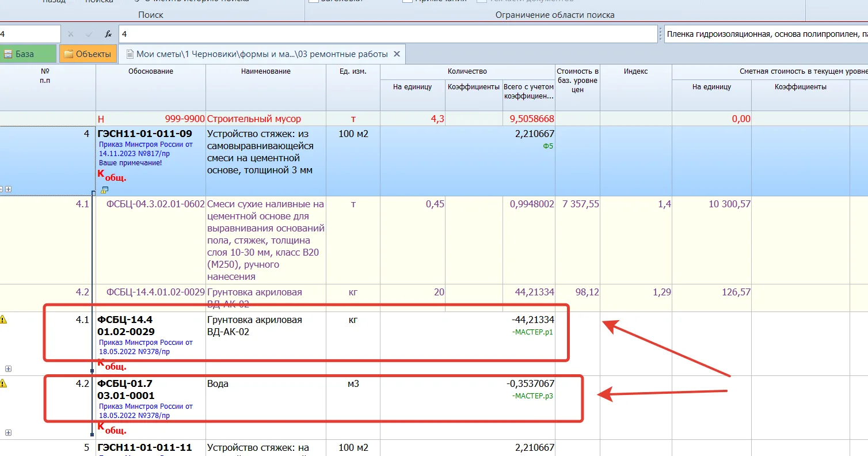Viewport: 868px width, 456px height.
Task: Click the warning icon for the Вода position
Action: coord(3,383)
